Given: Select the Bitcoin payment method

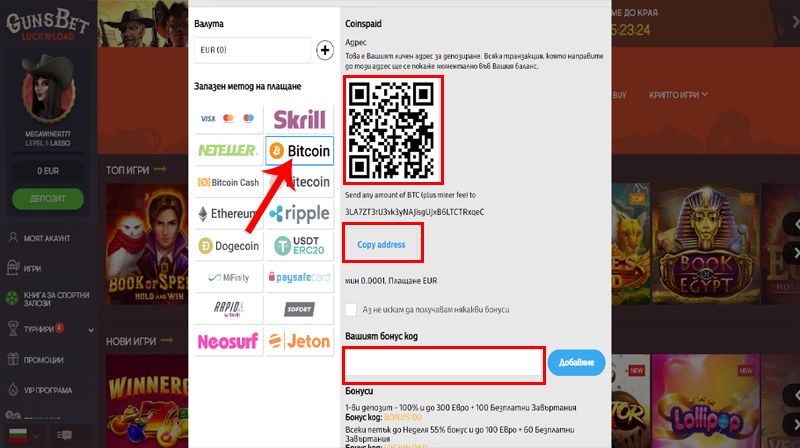Looking at the screenshot, I should pos(299,151).
